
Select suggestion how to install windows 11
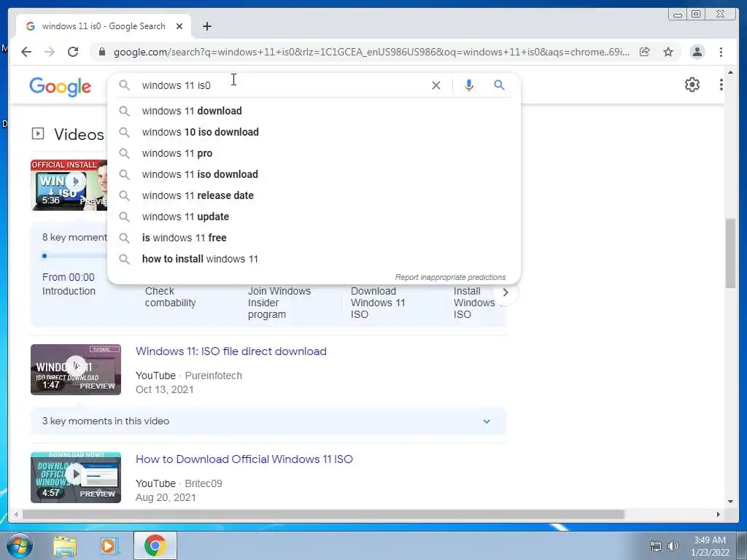314,259
